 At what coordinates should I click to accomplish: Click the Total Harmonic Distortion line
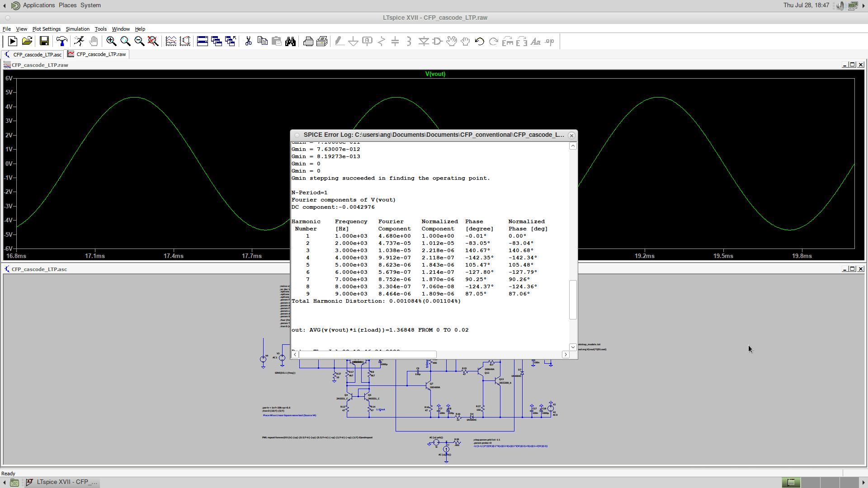[376, 301]
